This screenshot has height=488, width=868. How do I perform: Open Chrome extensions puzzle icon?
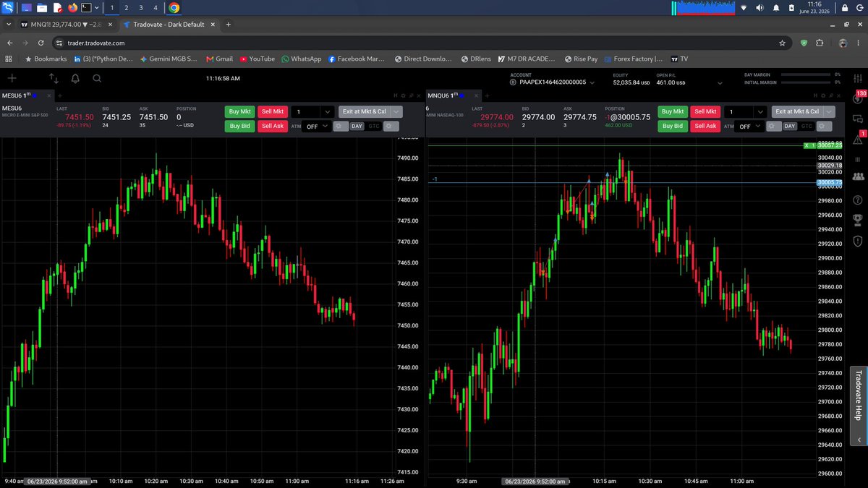(820, 43)
